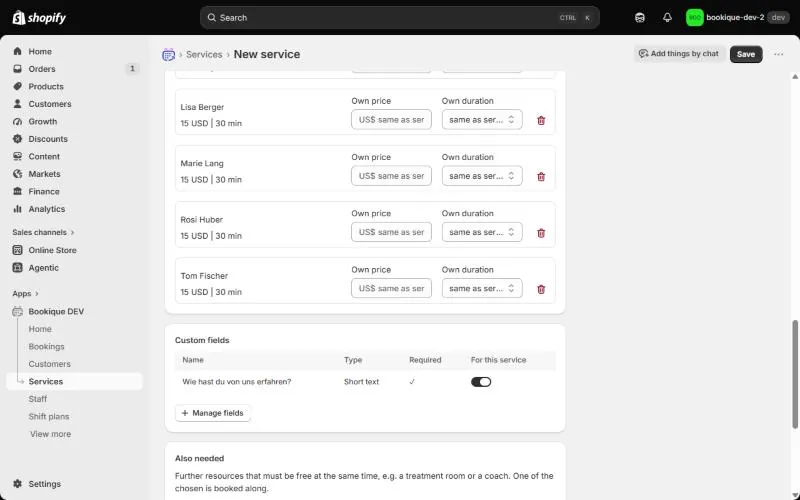Open the Sidekick assistant icon in top bar
Viewport: 800px width, 500px height.
point(640,18)
